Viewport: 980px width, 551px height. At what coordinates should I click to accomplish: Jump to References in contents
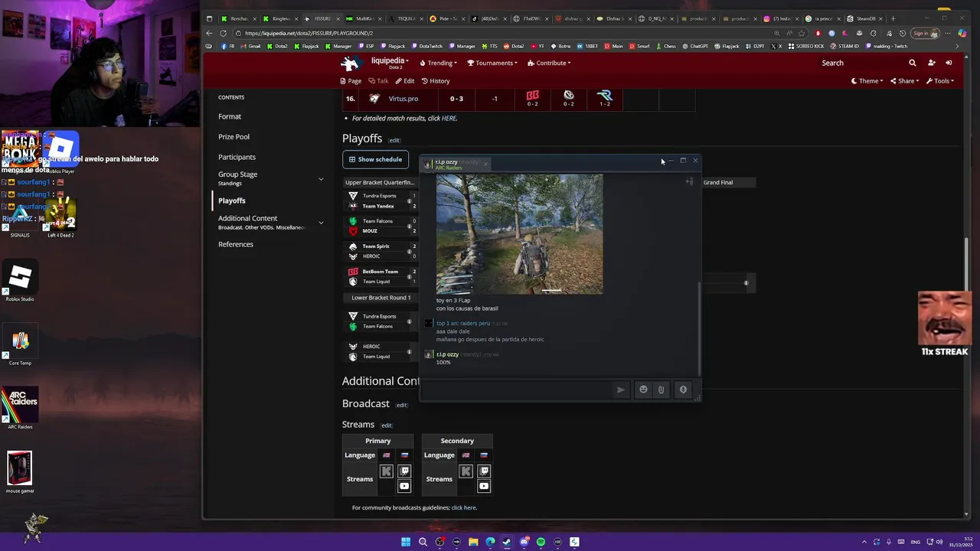tap(236, 244)
